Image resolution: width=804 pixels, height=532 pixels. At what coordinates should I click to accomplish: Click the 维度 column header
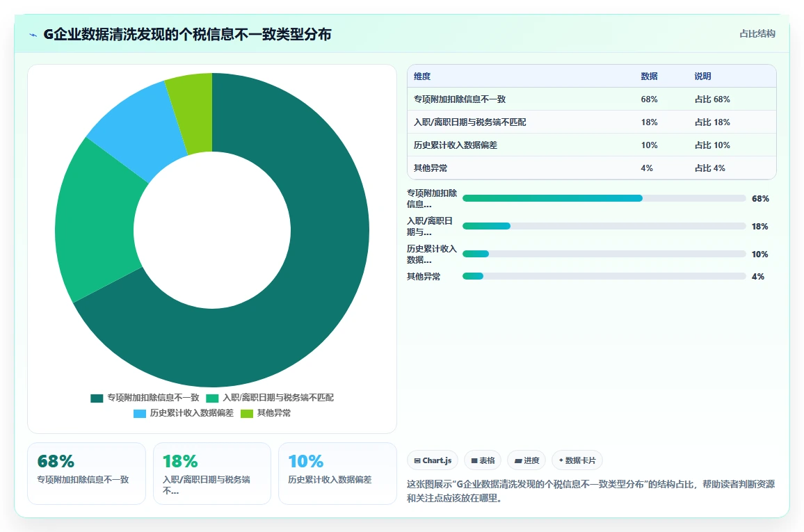tap(422, 76)
